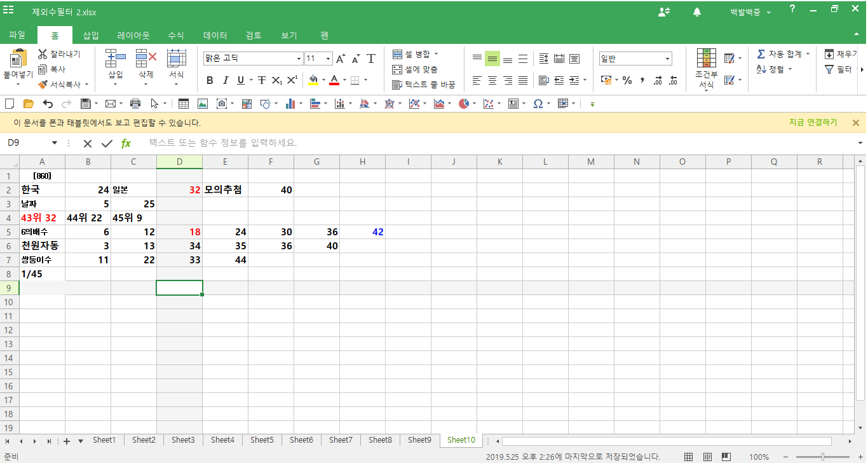Expand the number format dropdown 일반
868x463 pixels.
(667, 59)
